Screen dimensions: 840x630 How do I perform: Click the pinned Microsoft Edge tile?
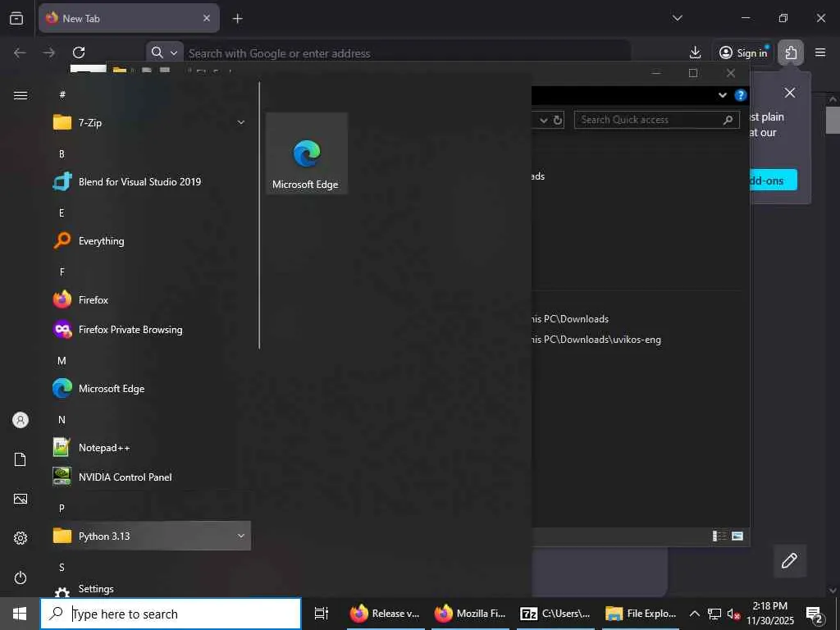[x=307, y=153]
